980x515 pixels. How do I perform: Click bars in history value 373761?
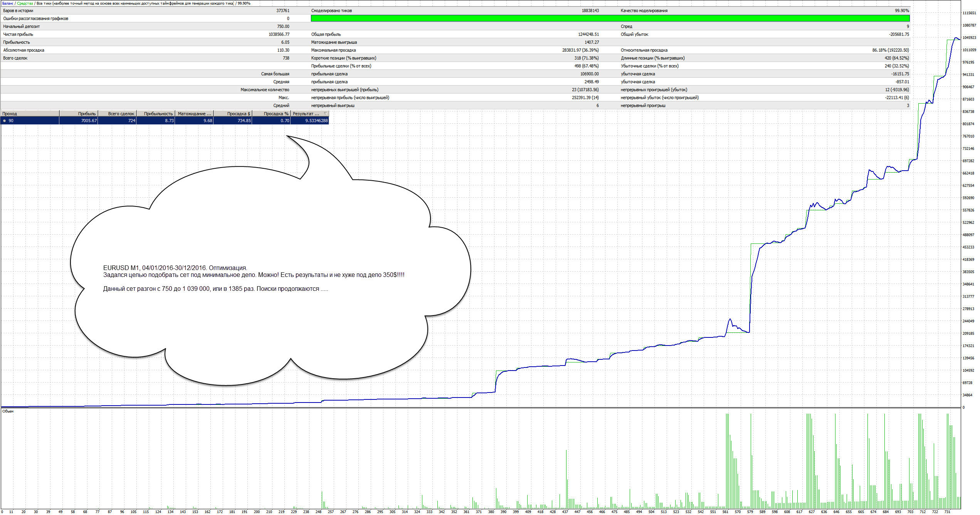(x=283, y=10)
